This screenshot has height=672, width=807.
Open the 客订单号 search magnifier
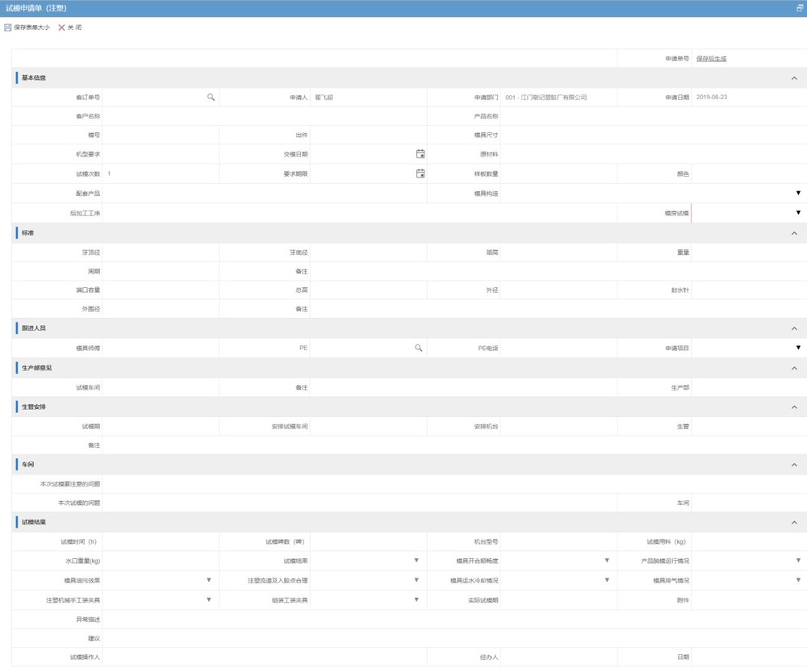point(211,98)
